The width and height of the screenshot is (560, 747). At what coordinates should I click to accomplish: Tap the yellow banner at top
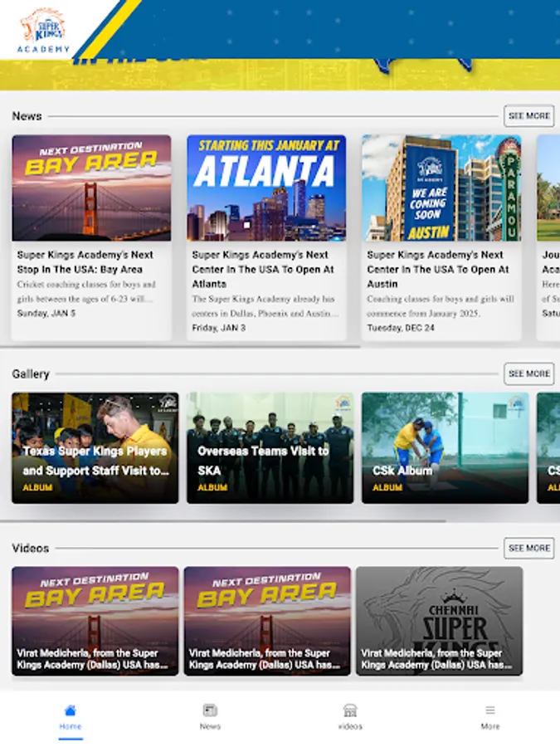tap(280, 75)
